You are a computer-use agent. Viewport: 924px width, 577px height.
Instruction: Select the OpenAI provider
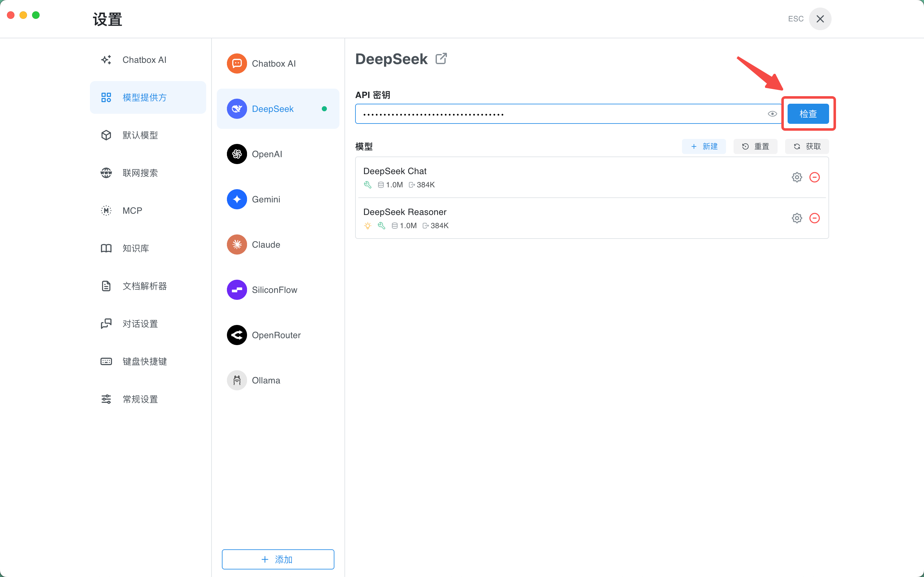coord(278,154)
